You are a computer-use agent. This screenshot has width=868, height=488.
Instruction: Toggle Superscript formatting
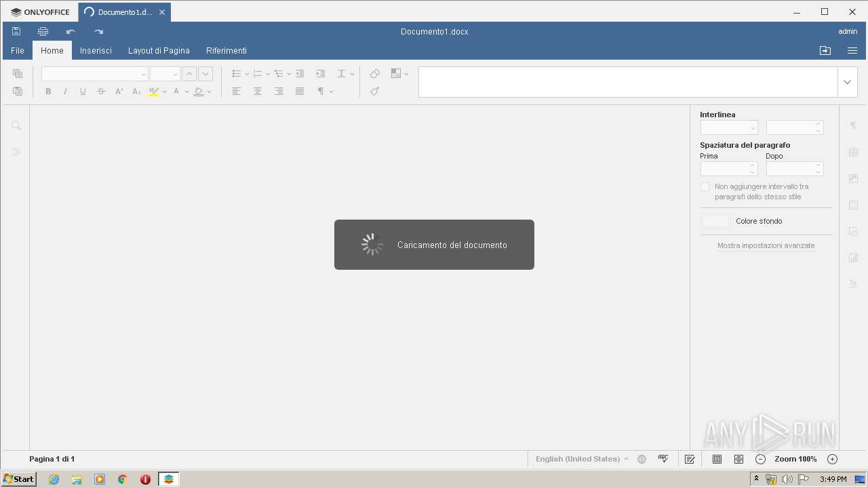119,91
